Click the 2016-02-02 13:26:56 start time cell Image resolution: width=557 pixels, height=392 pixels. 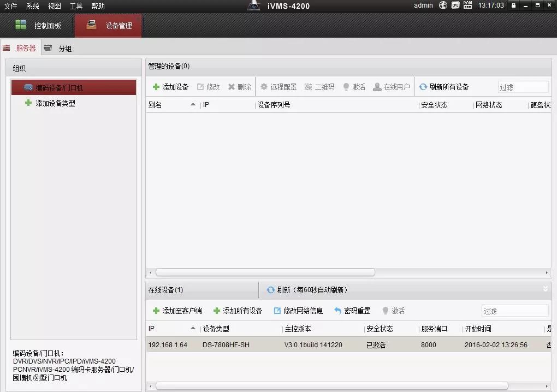point(496,345)
